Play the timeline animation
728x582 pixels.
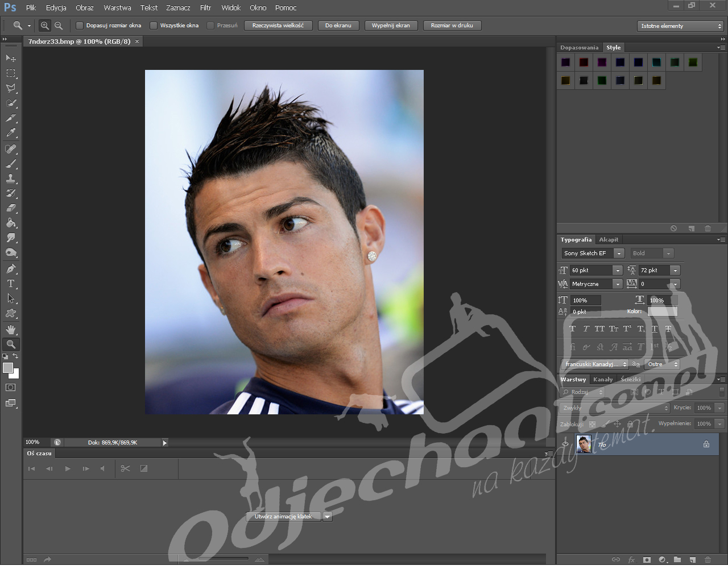point(68,469)
